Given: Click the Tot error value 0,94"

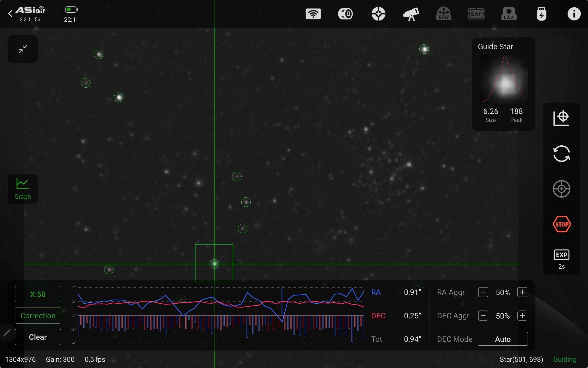Looking at the screenshot, I should [x=412, y=339].
